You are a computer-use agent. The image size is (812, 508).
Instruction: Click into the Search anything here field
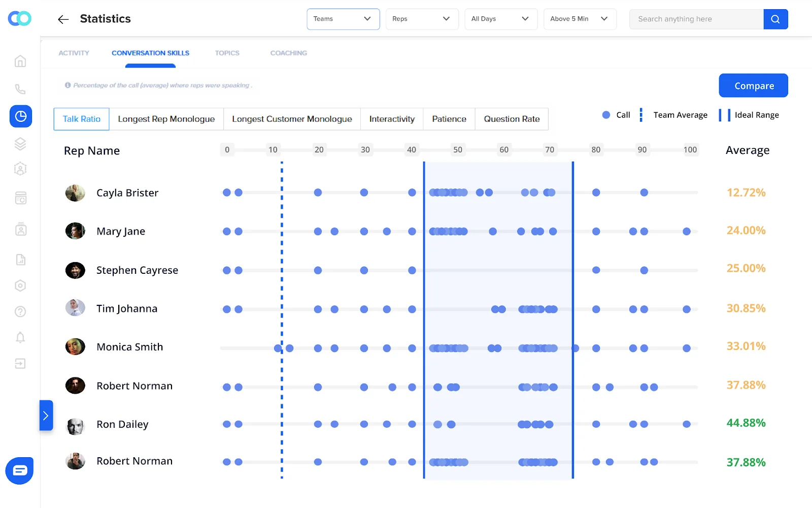point(696,19)
